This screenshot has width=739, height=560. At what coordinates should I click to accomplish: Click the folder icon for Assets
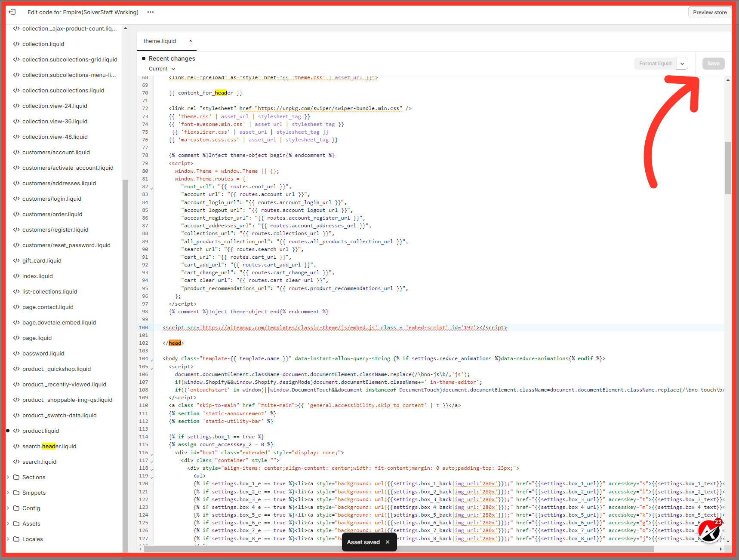point(16,523)
